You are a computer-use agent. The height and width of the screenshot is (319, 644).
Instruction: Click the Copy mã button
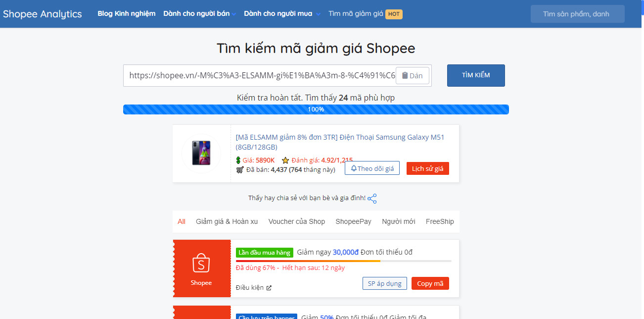[x=430, y=283]
